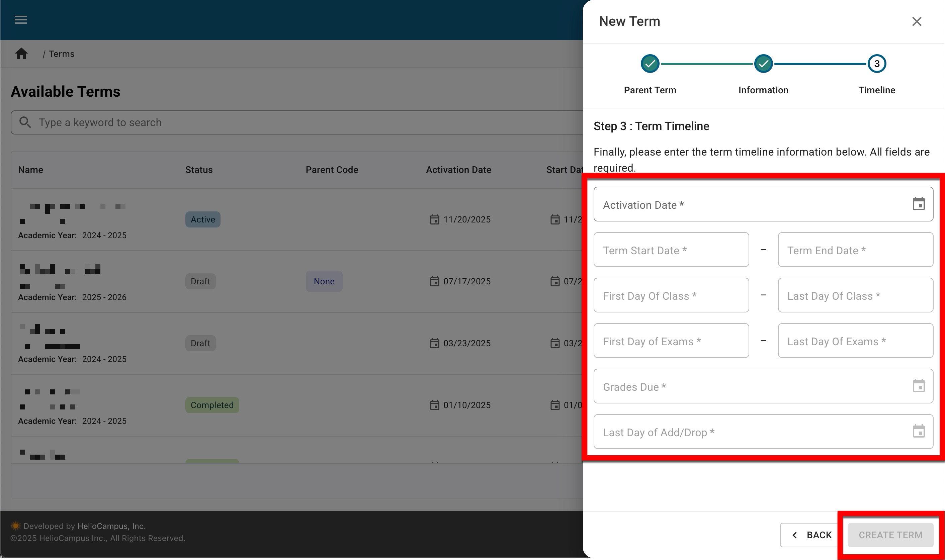Screen dimensions: 945x560
Task: Click the Create Term button
Action: tap(890, 535)
